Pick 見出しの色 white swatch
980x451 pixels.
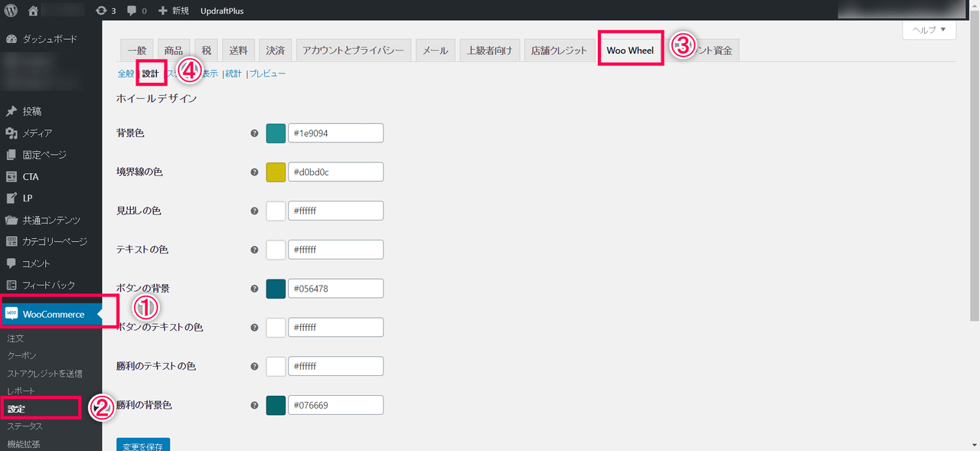point(276,211)
